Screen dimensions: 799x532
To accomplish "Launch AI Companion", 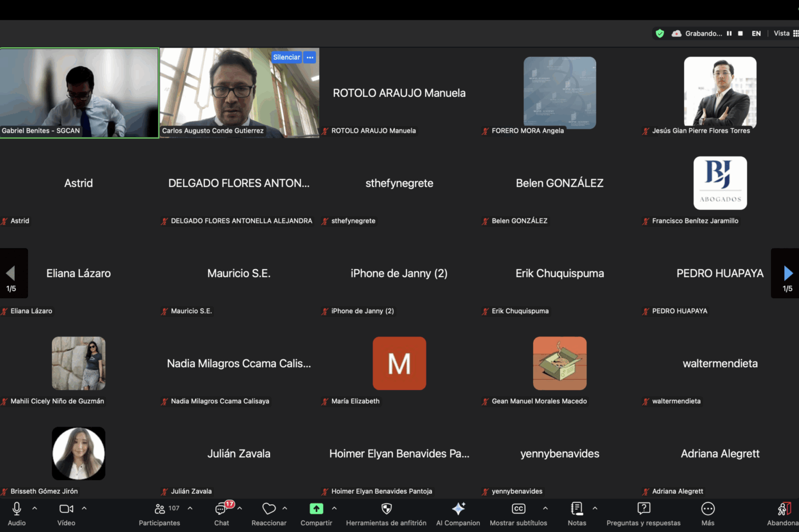I will [458, 509].
